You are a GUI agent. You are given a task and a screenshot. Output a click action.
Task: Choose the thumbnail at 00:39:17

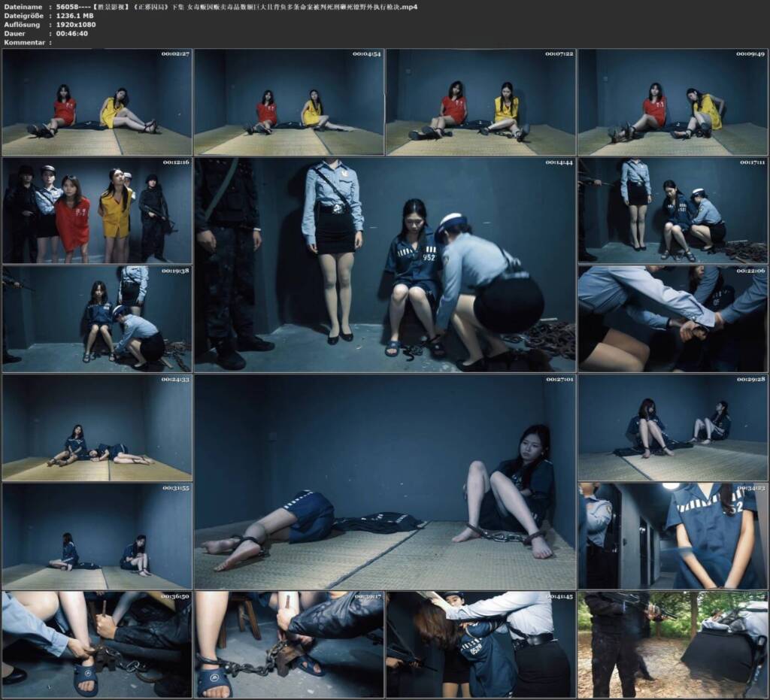tap(289, 645)
